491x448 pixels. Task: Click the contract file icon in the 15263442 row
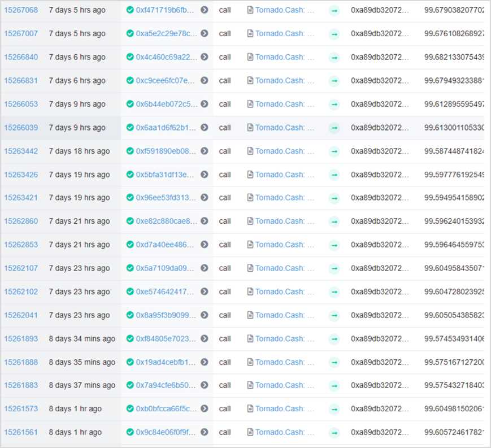[250, 151]
